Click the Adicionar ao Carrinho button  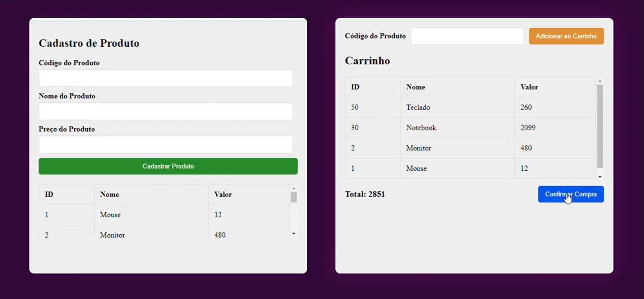pyautogui.click(x=566, y=36)
